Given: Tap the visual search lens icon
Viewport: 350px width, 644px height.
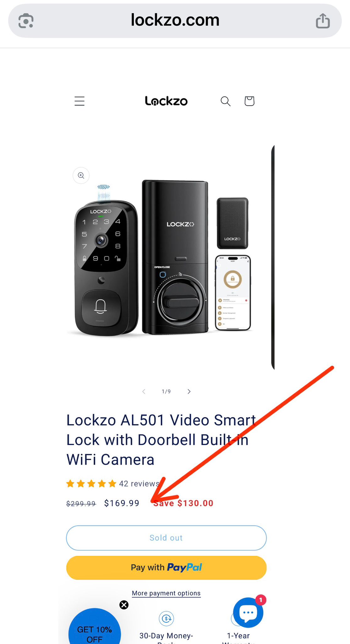Looking at the screenshot, I should (26, 21).
